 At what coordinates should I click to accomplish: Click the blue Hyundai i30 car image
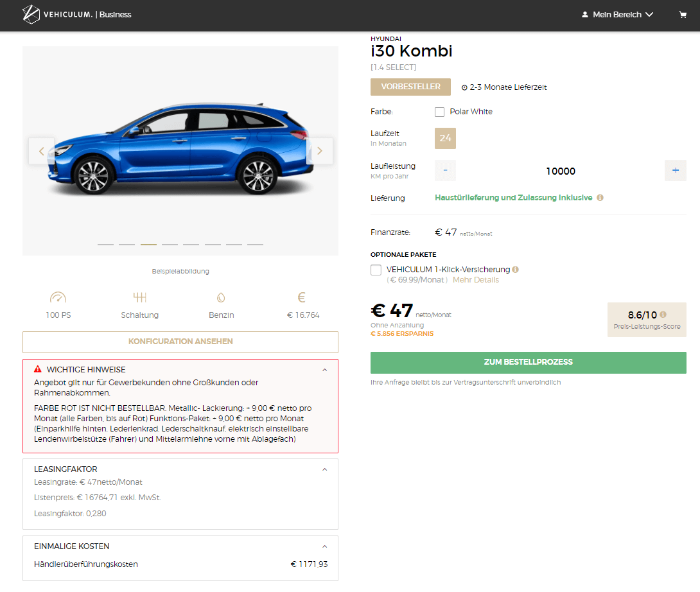click(x=181, y=149)
